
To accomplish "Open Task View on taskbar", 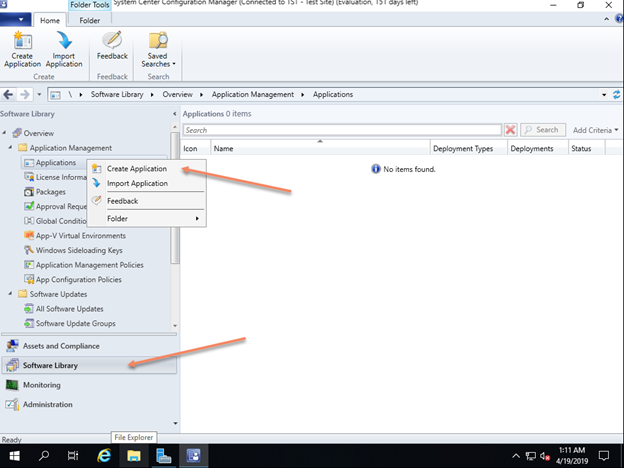I will (73, 456).
